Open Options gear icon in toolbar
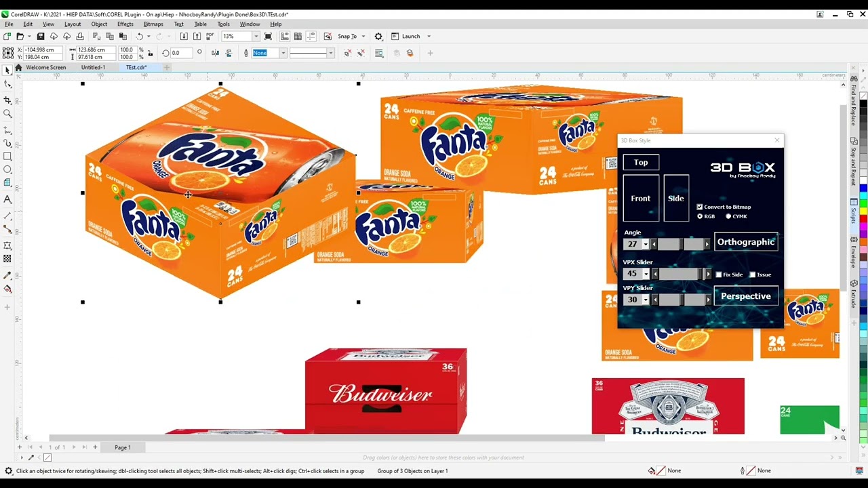868x488 pixels. click(x=378, y=37)
